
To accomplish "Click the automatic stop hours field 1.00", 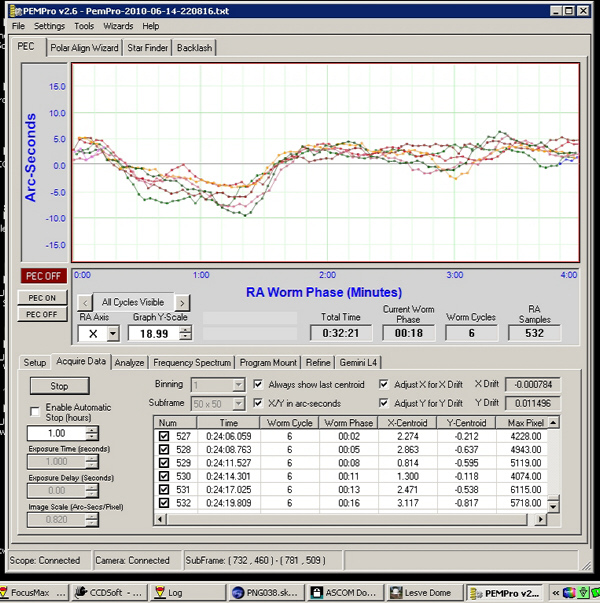I will pos(57,433).
